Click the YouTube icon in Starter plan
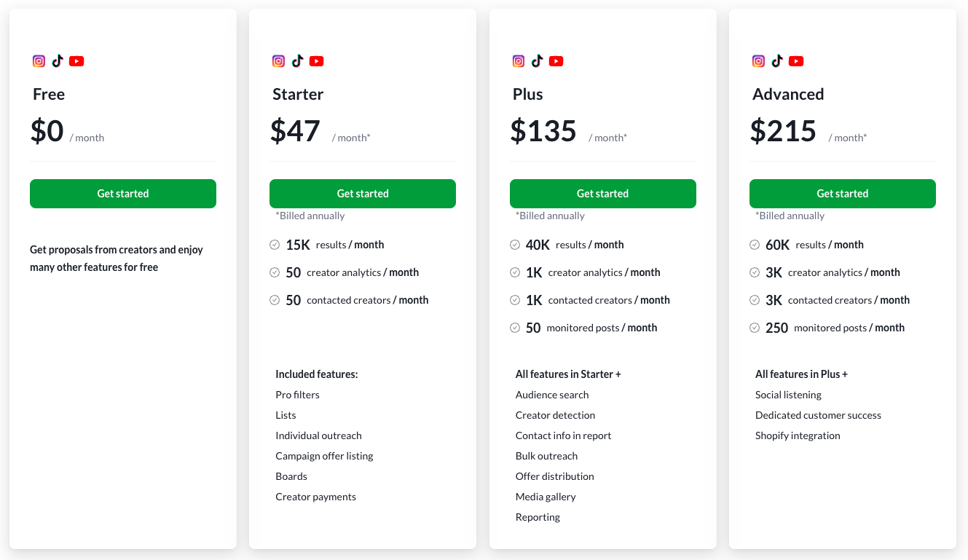 [316, 61]
